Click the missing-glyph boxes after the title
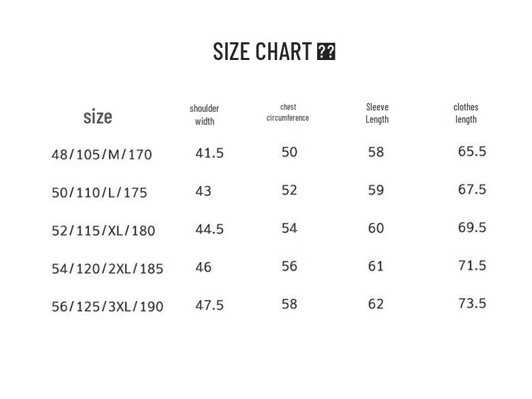The width and height of the screenshot is (532, 399). tap(326, 52)
